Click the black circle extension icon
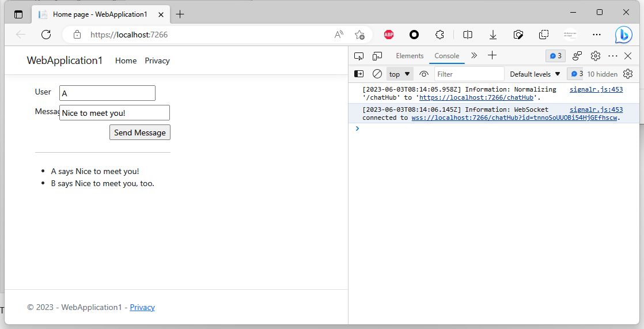This screenshot has height=329, width=644. coord(414,35)
